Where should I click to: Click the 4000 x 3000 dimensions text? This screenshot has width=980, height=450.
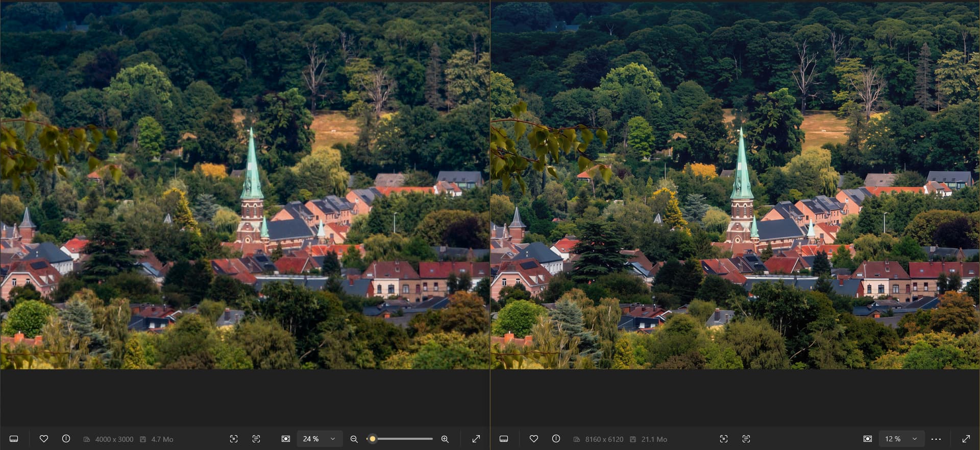[x=114, y=439]
